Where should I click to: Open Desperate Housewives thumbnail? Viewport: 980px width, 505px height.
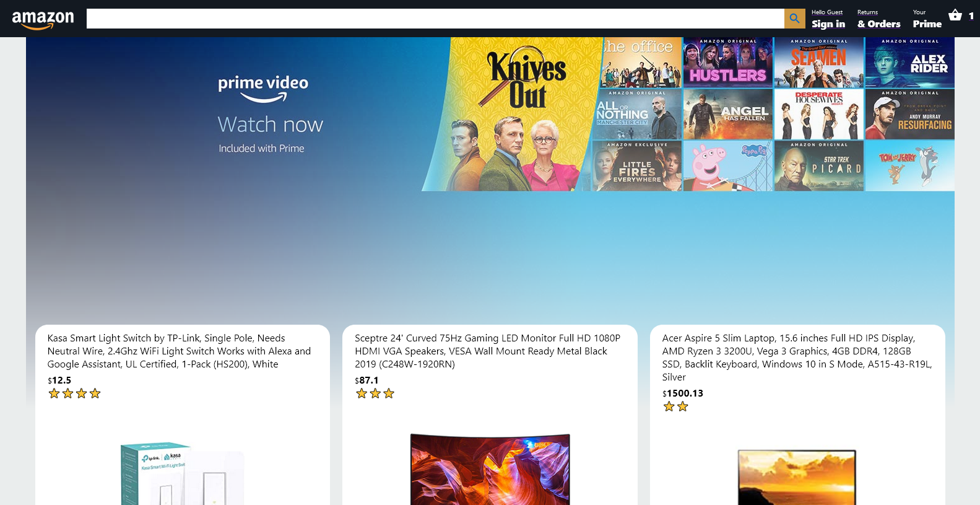818,114
